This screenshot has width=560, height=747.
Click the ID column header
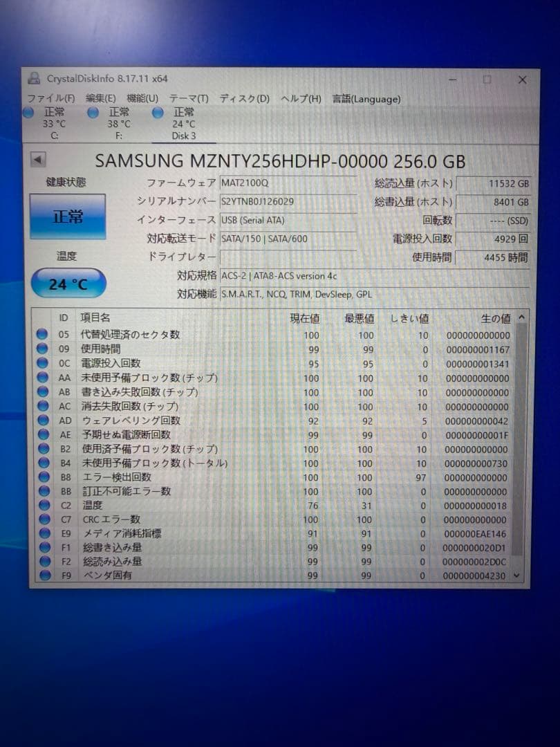(x=64, y=317)
